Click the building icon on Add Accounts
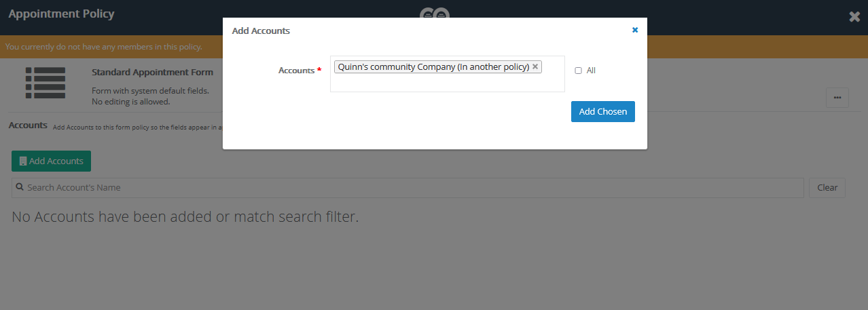 click(23, 161)
